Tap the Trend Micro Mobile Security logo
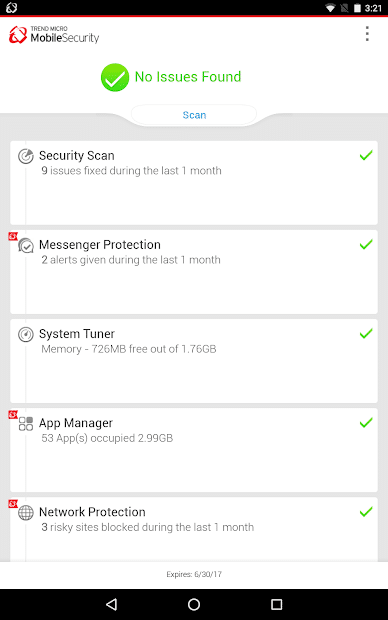 54,35
